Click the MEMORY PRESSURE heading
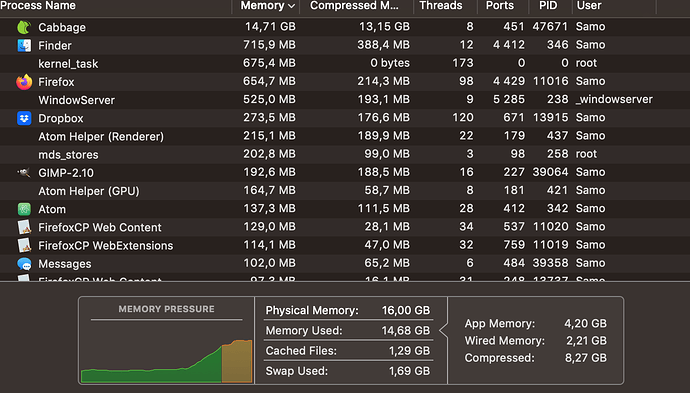The image size is (690, 393). click(166, 309)
